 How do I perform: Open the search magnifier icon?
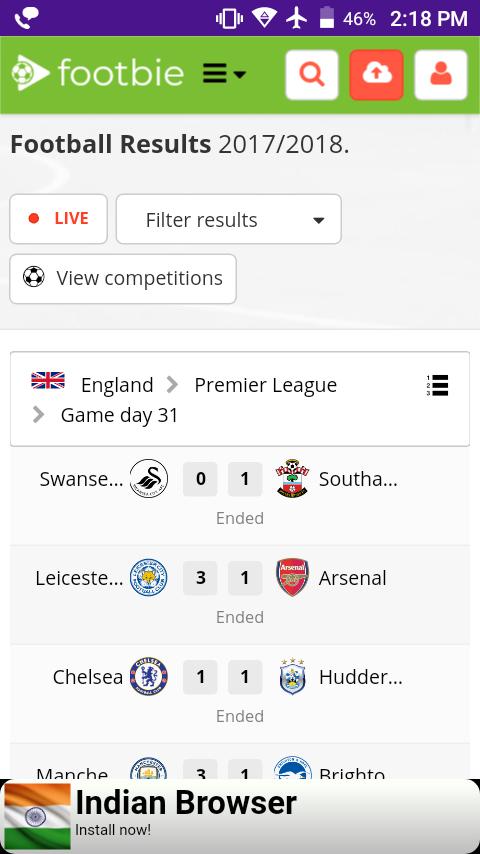pyautogui.click(x=312, y=75)
